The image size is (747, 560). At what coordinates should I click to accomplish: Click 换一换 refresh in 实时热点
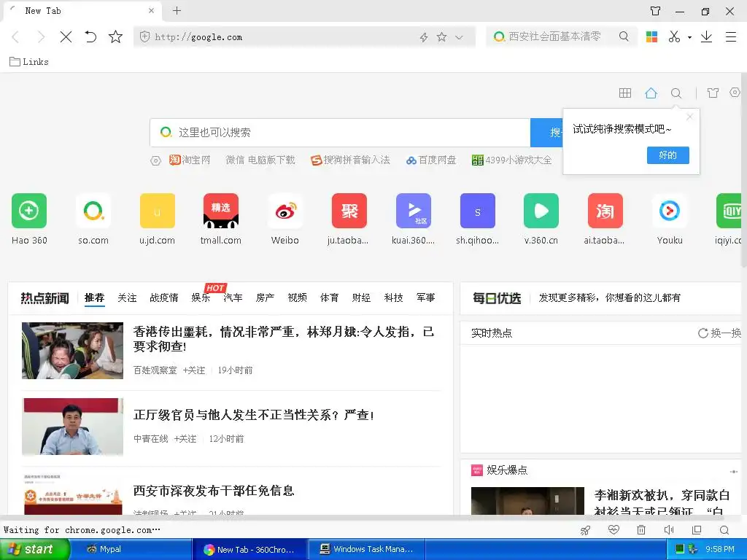pos(719,333)
